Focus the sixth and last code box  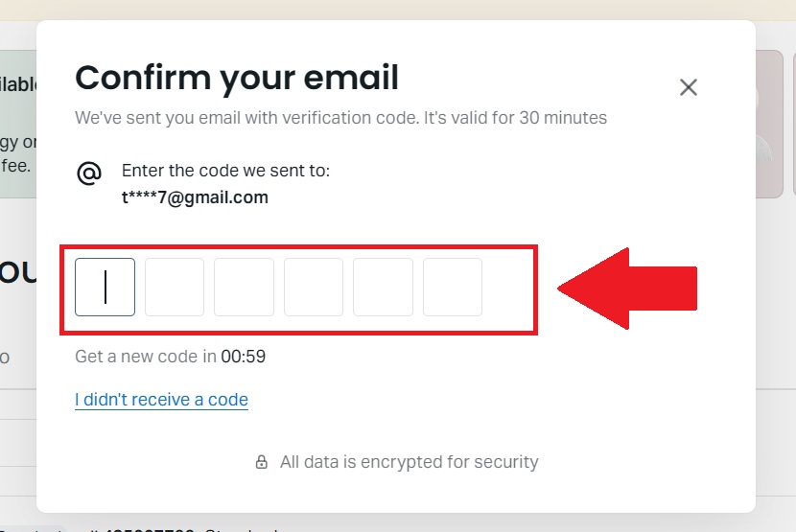tap(453, 287)
